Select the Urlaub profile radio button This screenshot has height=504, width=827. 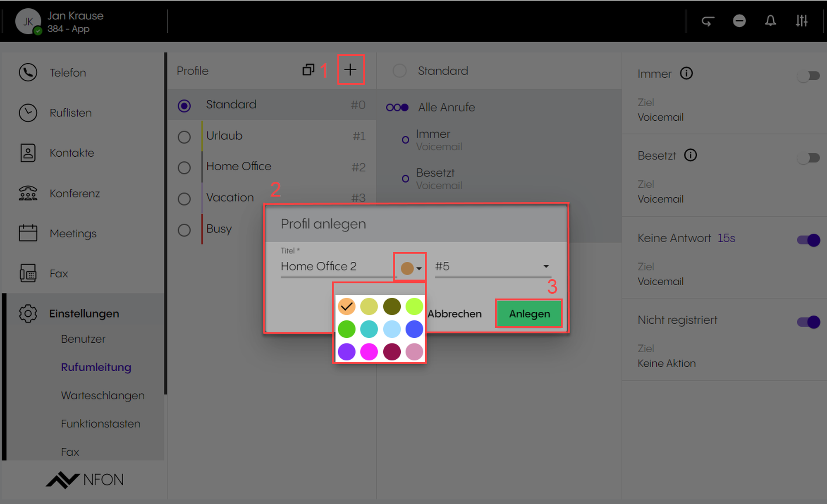tap(184, 137)
